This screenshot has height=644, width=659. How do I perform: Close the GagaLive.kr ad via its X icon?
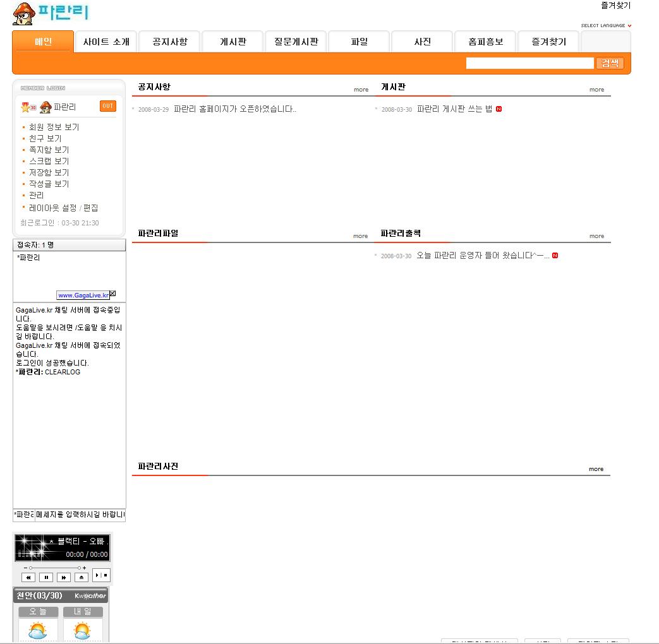pyautogui.click(x=112, y=293)
